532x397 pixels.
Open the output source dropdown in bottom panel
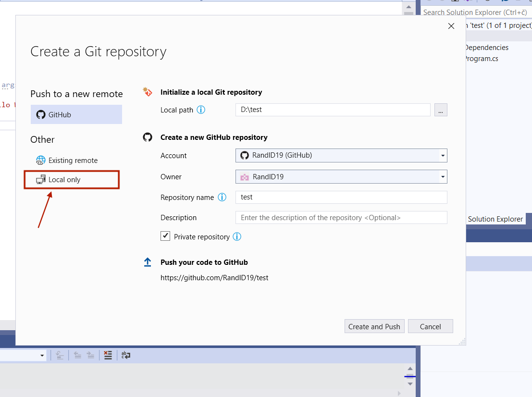click(x=42, y=356)
